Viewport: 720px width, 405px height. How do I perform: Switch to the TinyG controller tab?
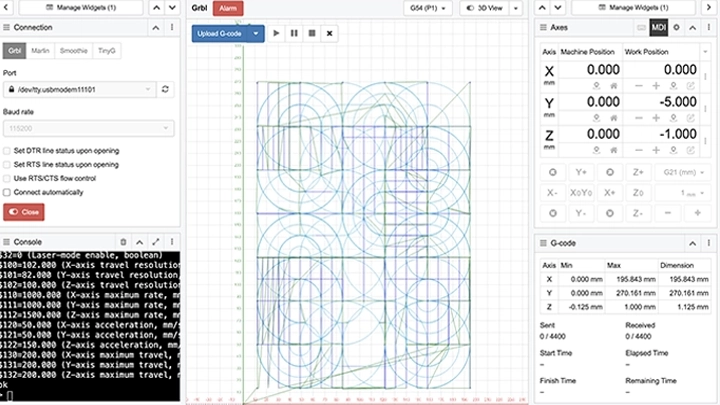tap(106, 49)
